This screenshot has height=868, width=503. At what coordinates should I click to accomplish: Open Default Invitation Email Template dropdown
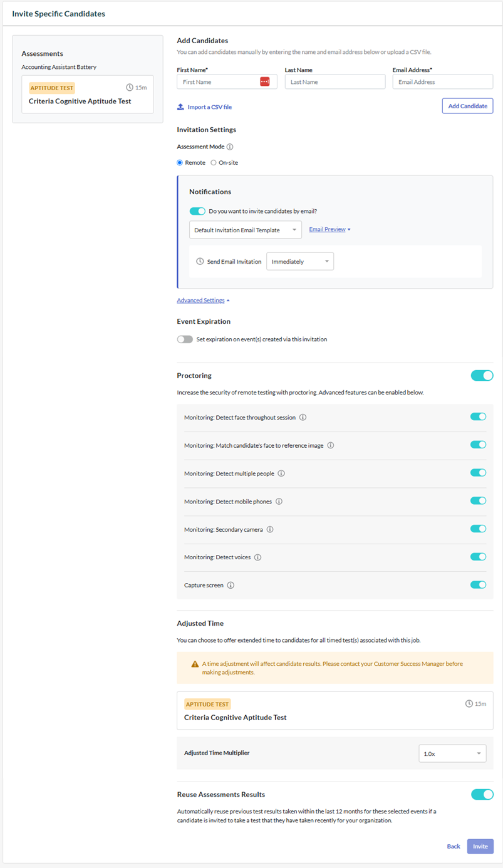tap(246, 230)
